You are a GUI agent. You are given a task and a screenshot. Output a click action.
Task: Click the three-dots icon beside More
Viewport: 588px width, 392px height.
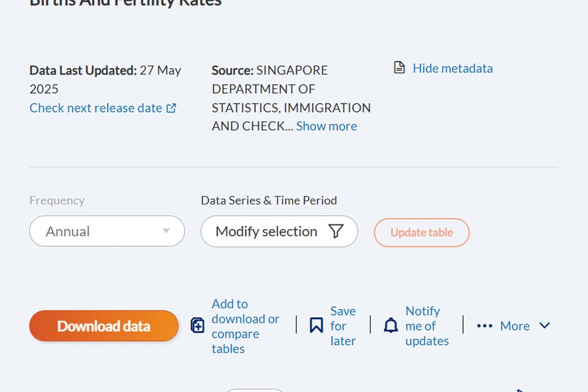[484, 326]
